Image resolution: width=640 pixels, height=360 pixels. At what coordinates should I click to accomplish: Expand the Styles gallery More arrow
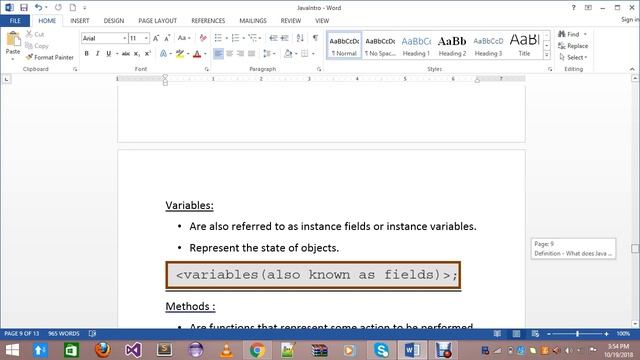[547, 56]
